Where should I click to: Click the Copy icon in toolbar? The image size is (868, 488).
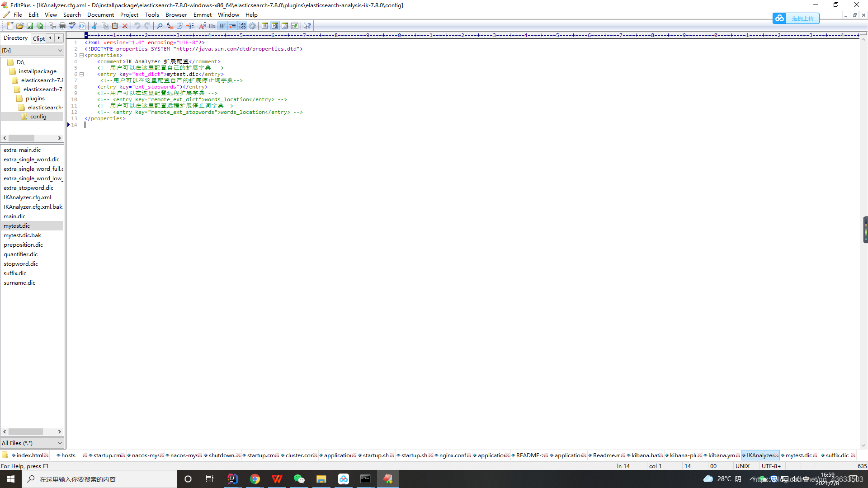105,26
